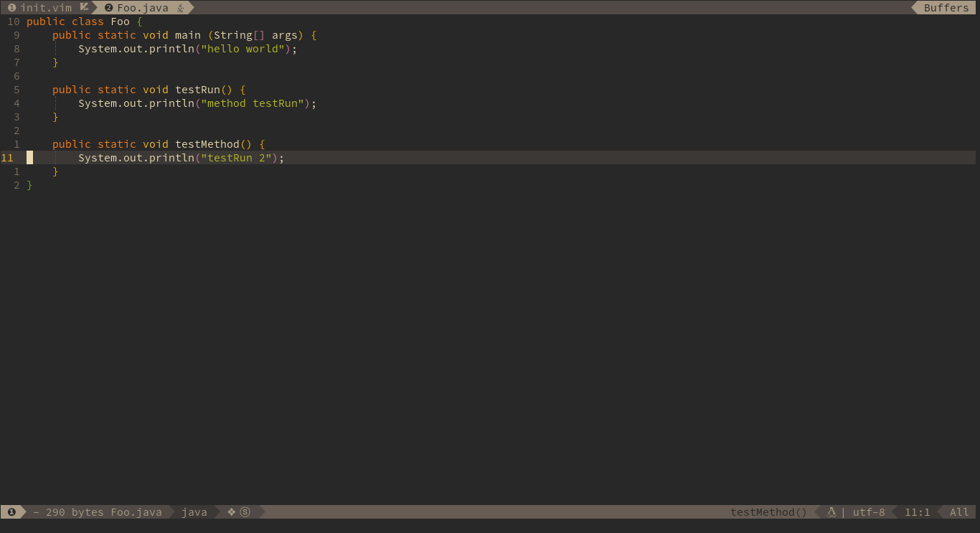
Task: Click the current line number 11 in gutter
Action: pyautogui.click(x=7, y=158)
